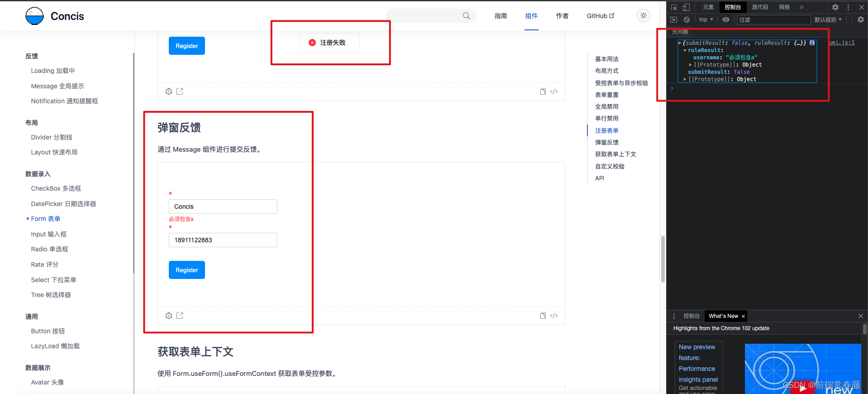868x394 pixels.
Task: Click the magnifier icon in search bar
Action: pyautogui.click(x=466, y=16)
